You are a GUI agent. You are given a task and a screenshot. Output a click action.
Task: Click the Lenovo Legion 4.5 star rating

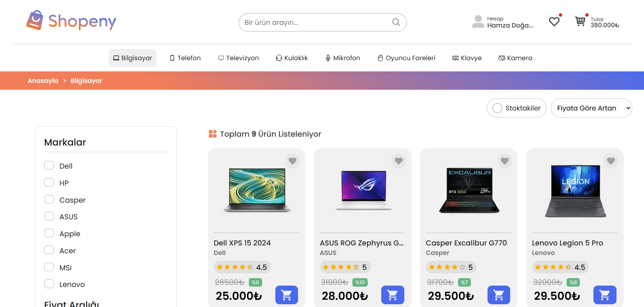coord(560,267)
